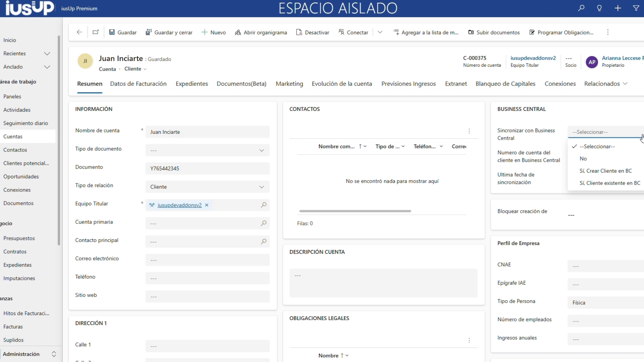Click the Guardar save icon button
This screenshot has height=362, width=644.
[123, 32]
